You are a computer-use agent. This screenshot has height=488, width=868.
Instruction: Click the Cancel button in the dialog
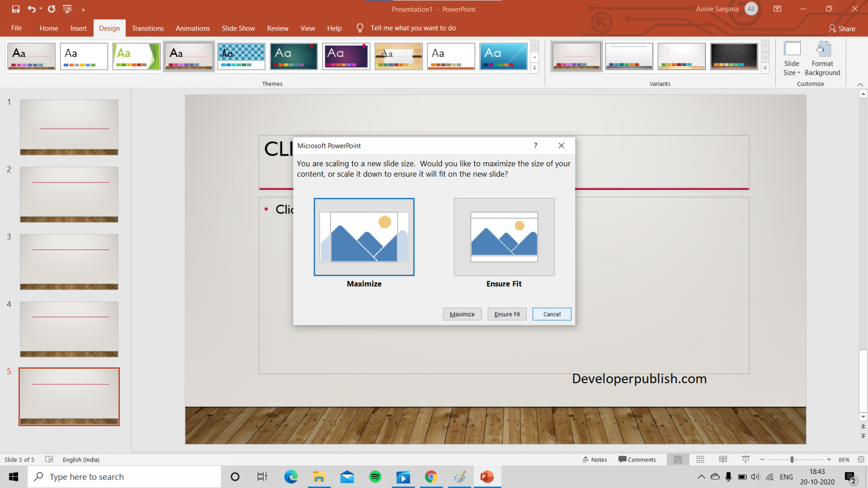point(552,314)
